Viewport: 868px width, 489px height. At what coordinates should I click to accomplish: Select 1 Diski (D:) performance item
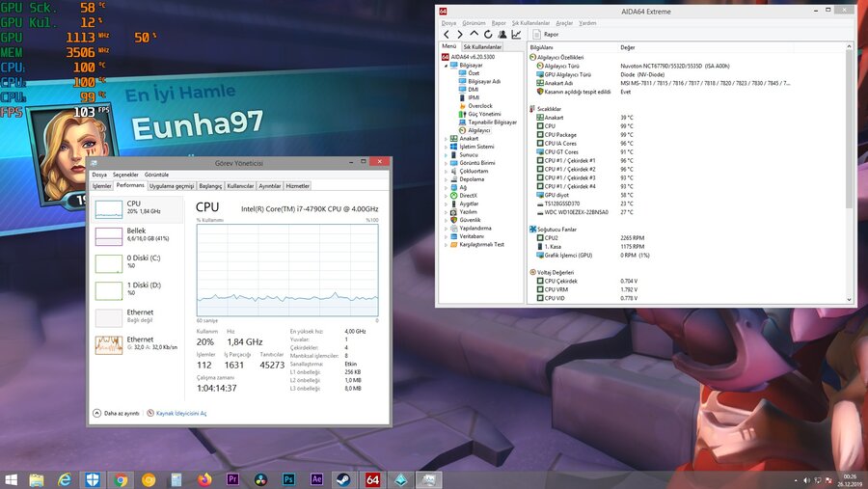point(137,290)
